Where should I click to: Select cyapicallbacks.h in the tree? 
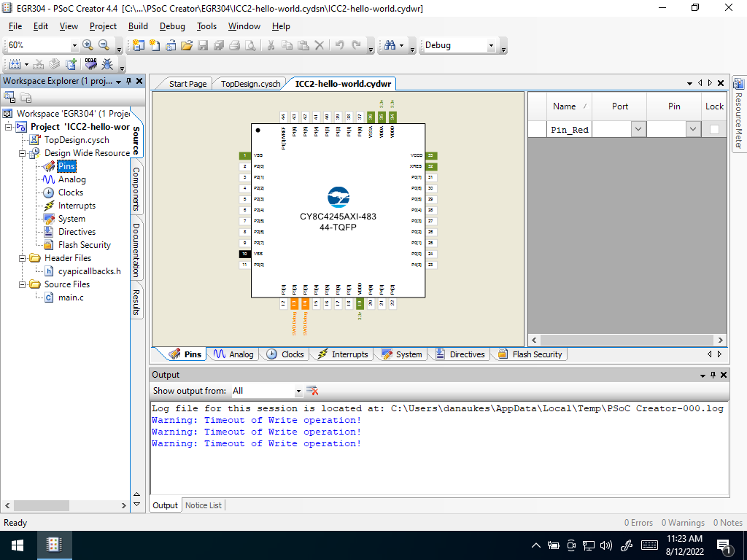click(89, 271)
